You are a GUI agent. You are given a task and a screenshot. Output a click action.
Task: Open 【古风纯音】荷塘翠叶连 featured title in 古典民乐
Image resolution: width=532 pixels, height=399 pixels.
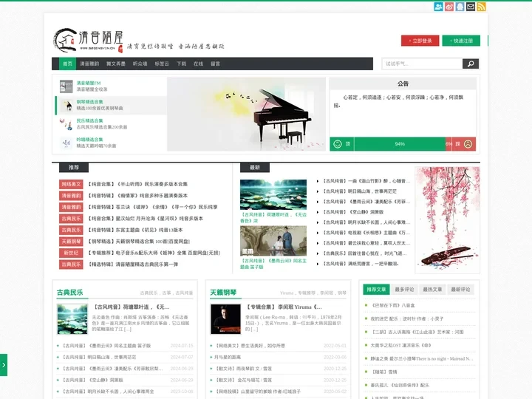(131, 307)
